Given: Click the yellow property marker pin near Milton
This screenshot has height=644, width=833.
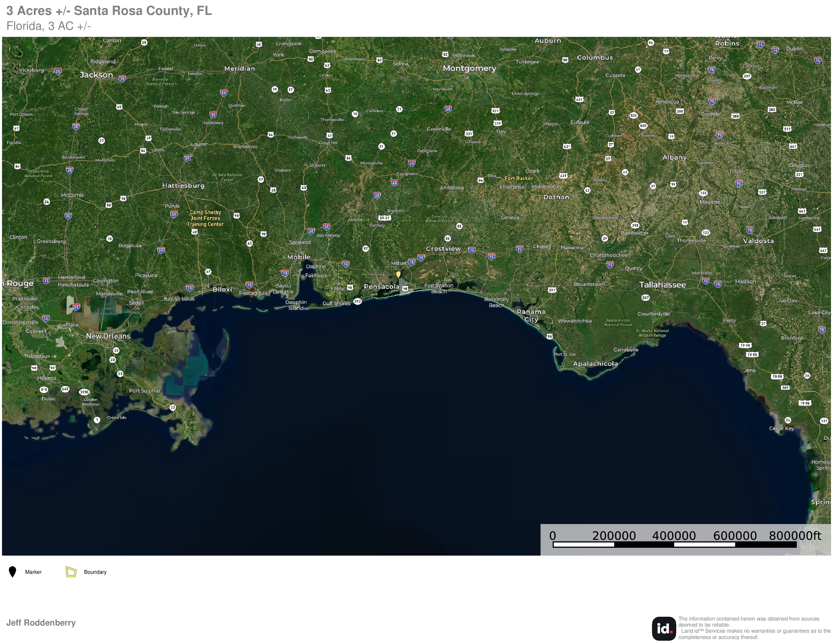Looking at the screenshot, I should point(398,274).
